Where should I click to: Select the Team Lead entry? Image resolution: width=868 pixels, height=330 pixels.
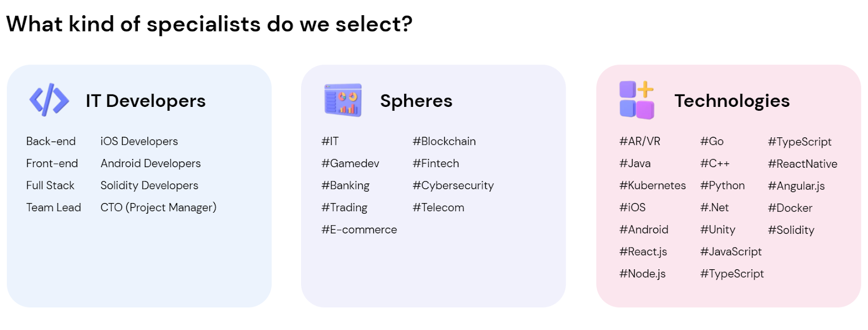54,207
